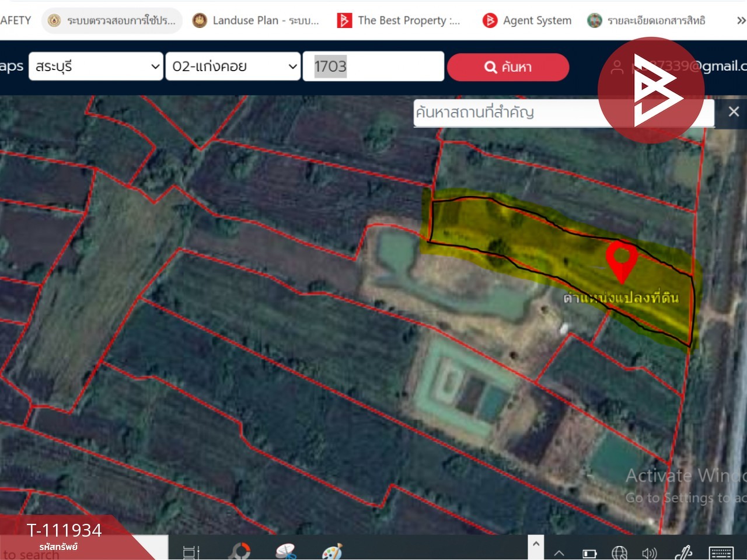Viewport: 747px width, 560px height.
Task: Click the user account icon in header
Action: tap(617, 67)
